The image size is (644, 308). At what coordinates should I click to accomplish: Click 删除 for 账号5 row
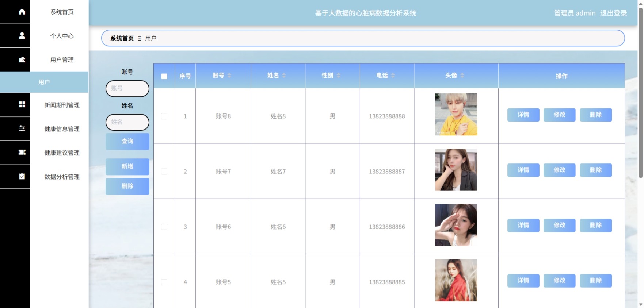click(x=596, y=281)
